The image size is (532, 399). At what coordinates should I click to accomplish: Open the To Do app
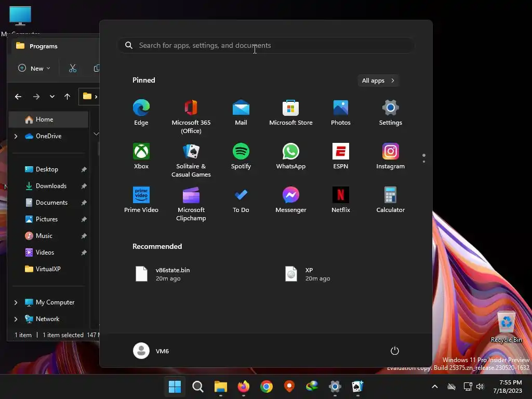click(241, 200)
